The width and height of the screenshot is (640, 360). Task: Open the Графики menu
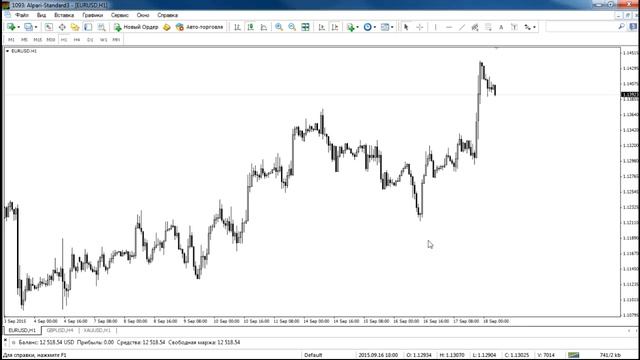tap(92, 15)
